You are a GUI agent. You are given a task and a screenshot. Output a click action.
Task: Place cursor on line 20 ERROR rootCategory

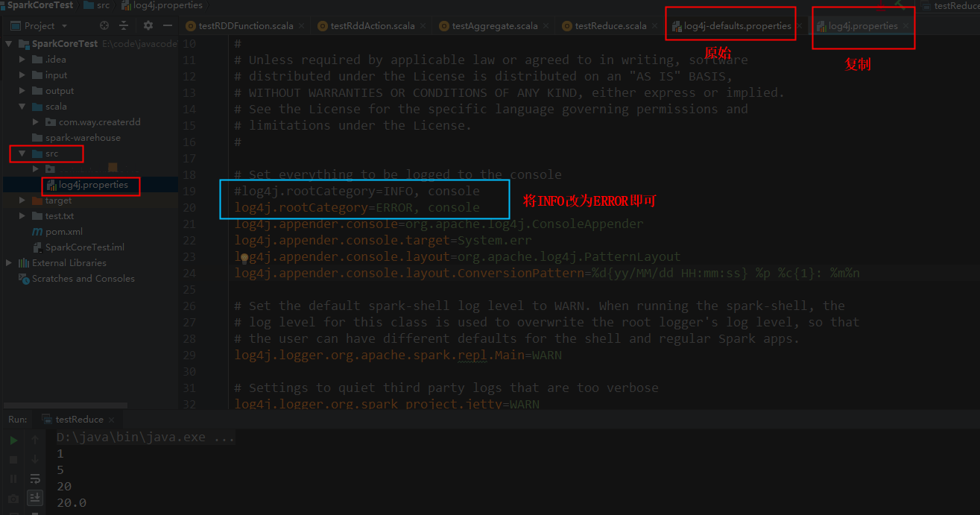[357, 207]
